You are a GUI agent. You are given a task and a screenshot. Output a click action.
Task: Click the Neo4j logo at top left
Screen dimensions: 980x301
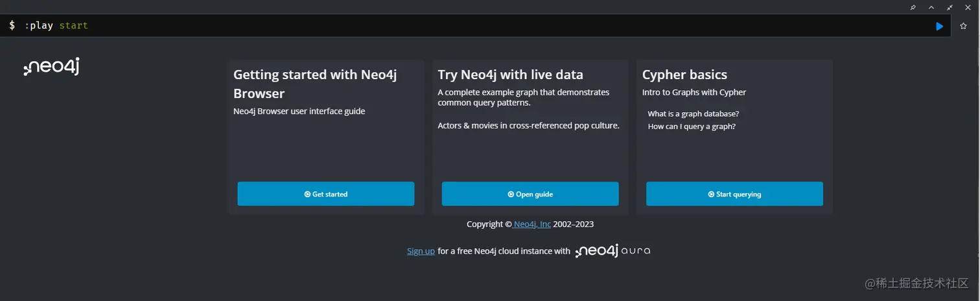[51, 67]
